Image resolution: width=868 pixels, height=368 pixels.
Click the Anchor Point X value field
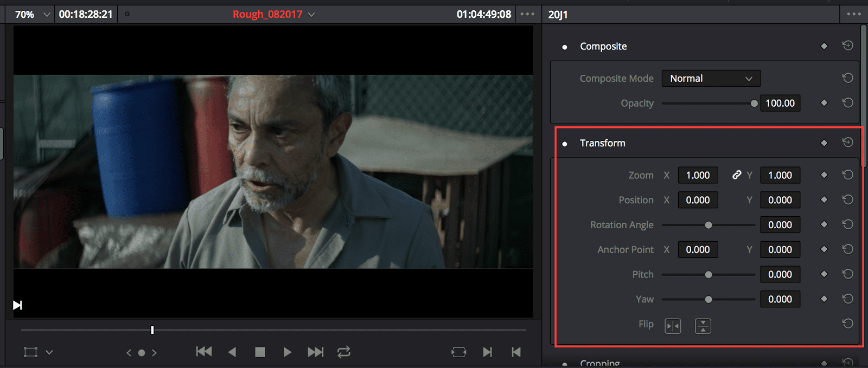(x=698, y=250)
